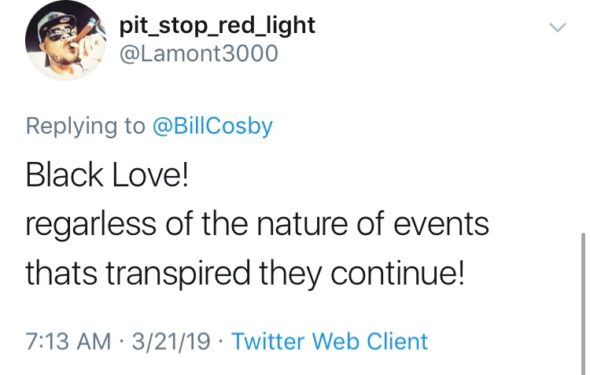Image resolution: width=590 pixels, height=375 pixels.
Task: Click the word "continue!" in tweet
Action: tap(397, 273)
